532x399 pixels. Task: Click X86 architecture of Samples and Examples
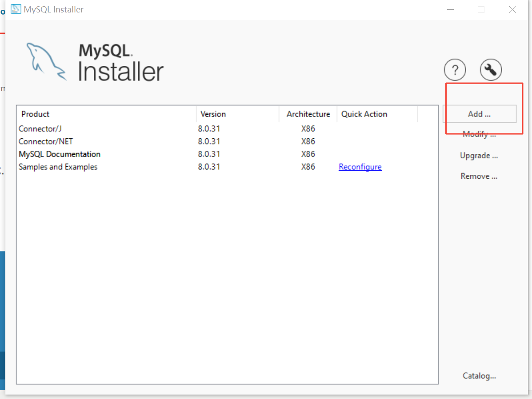point(308,167)
